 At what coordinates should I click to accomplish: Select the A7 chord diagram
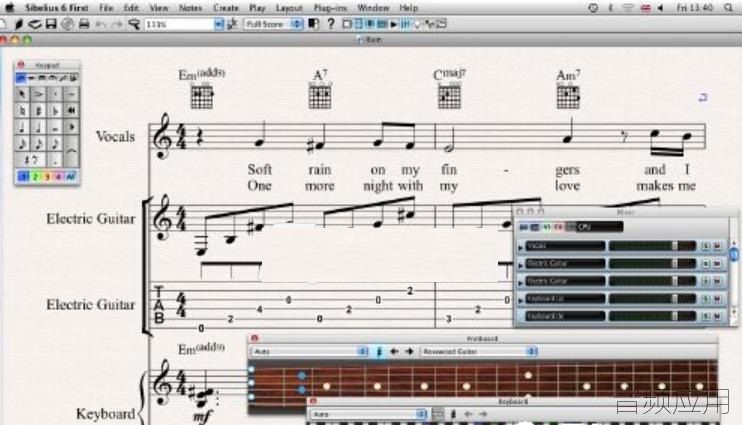(320, 96)
